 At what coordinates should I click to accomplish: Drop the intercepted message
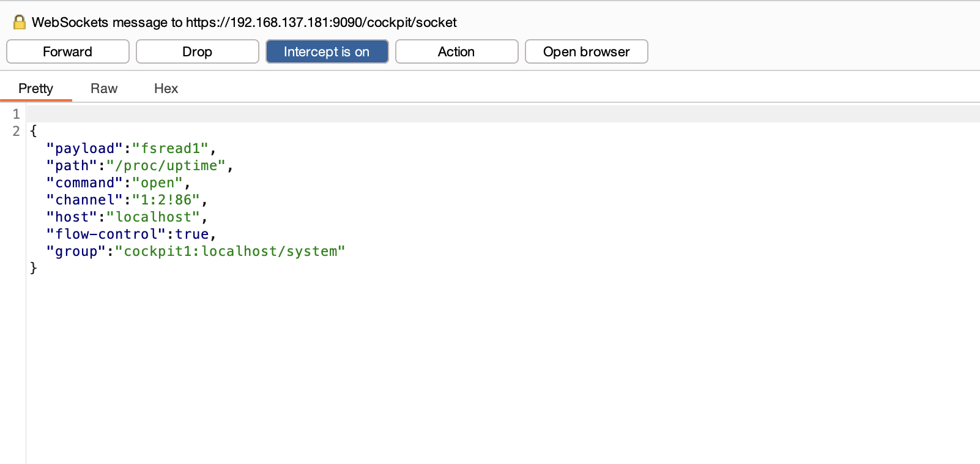198,51
